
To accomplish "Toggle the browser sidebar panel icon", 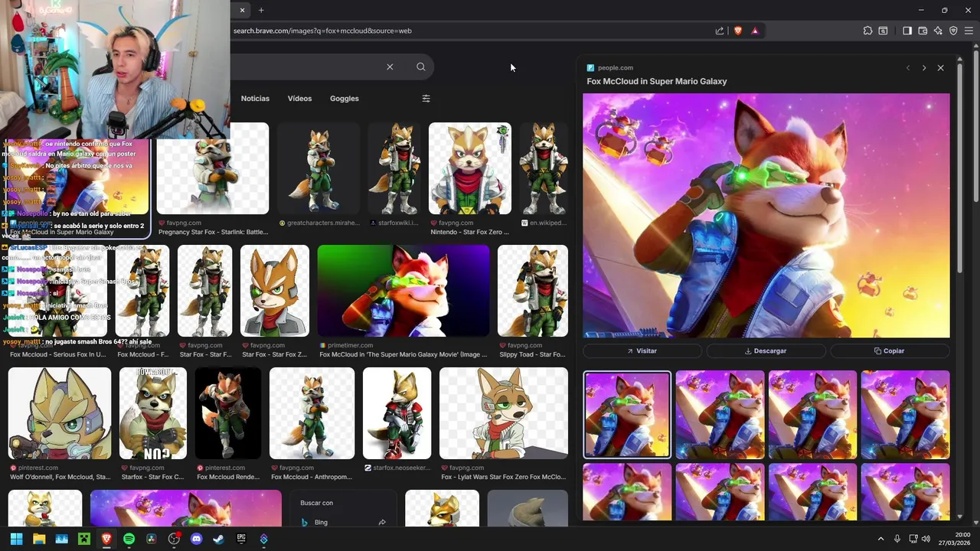I will pyautogui.click(x=907, y=31).
